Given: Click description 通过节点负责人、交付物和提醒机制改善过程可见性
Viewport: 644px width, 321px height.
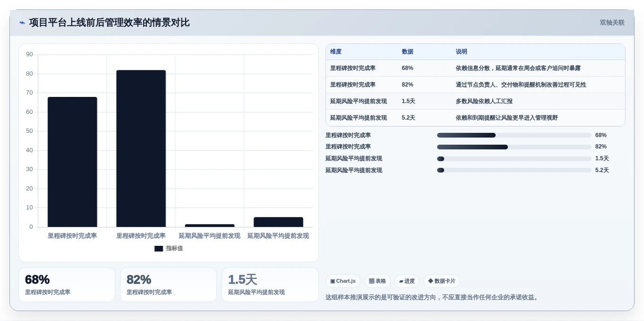Looking at the screenshot, I should [x=521, y=85].
